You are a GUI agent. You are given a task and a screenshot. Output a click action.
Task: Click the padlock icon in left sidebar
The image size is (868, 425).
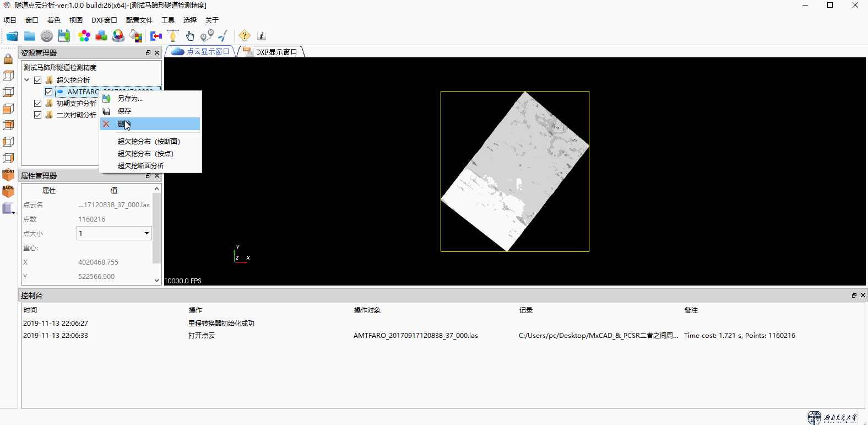(x=8, y=58)
